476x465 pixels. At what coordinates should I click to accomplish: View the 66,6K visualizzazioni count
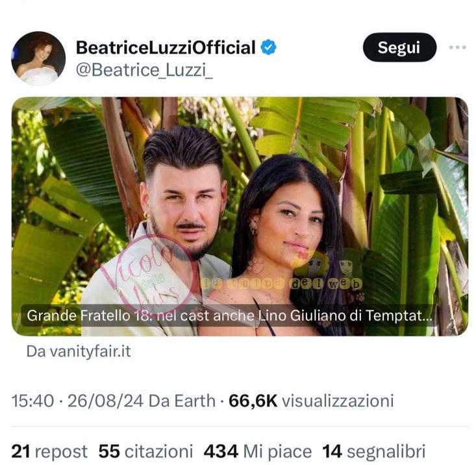(312, 401)
